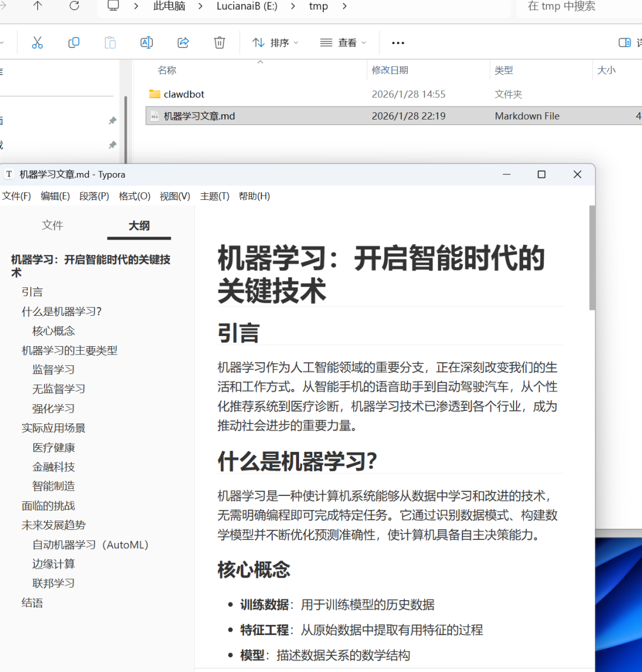
Task: Select the clawdbot folder
Action: (x=184, y=94)
